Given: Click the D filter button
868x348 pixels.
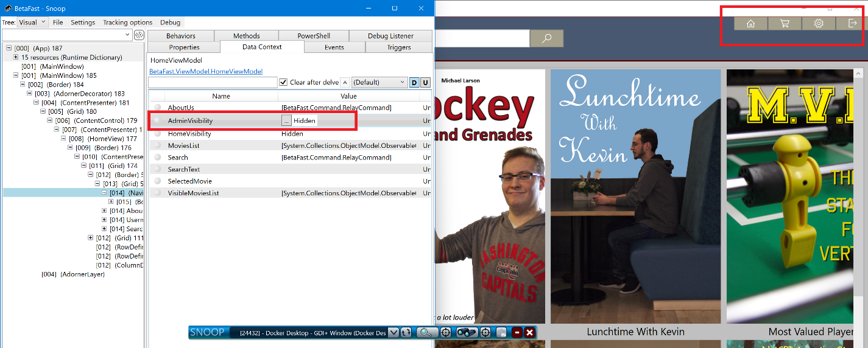Looking at the screenshot, I should pyautogui.click(x=414, y=82).
